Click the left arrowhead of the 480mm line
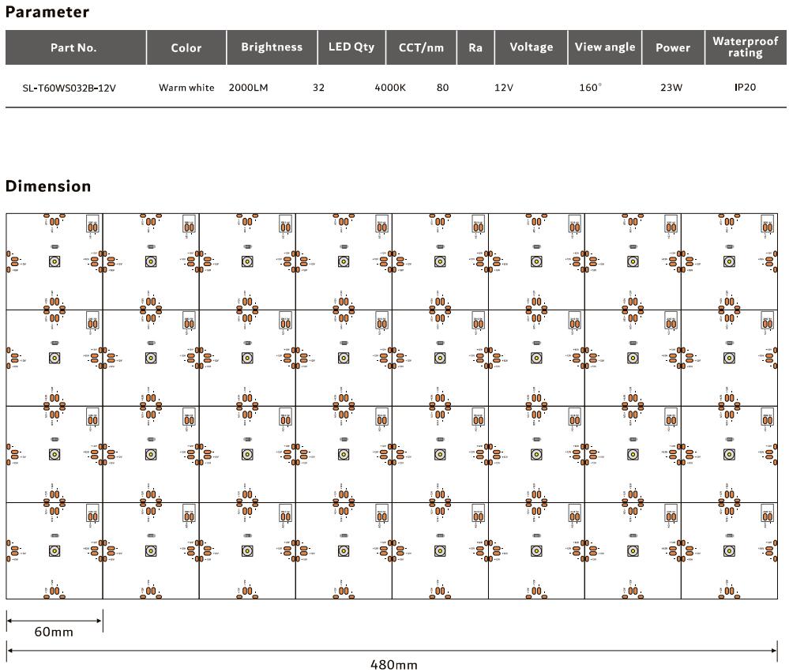 pos(9,651)
